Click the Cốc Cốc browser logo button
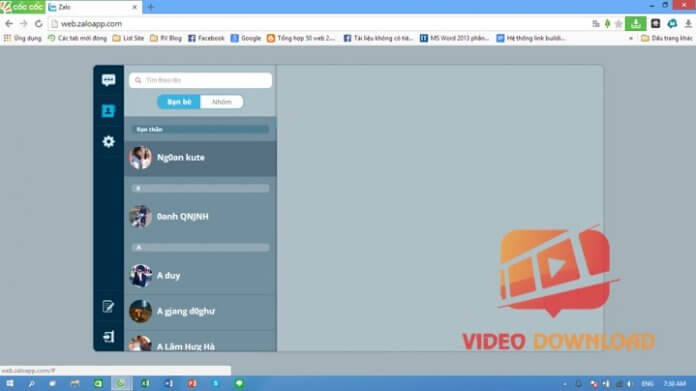696x391 pixels. click(x=22, y=7)
